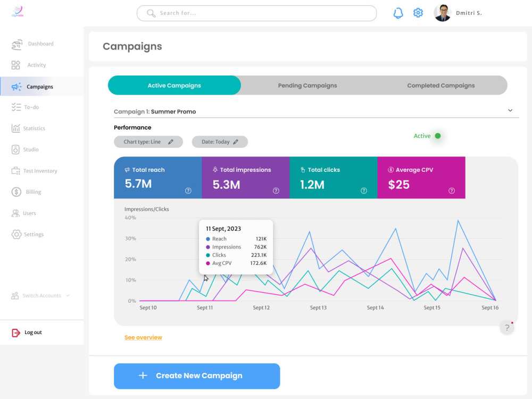The width and height of the screenshot is (532, 399).
Task: Edit the Date: Today pill
Action: [x=220, y=142]
